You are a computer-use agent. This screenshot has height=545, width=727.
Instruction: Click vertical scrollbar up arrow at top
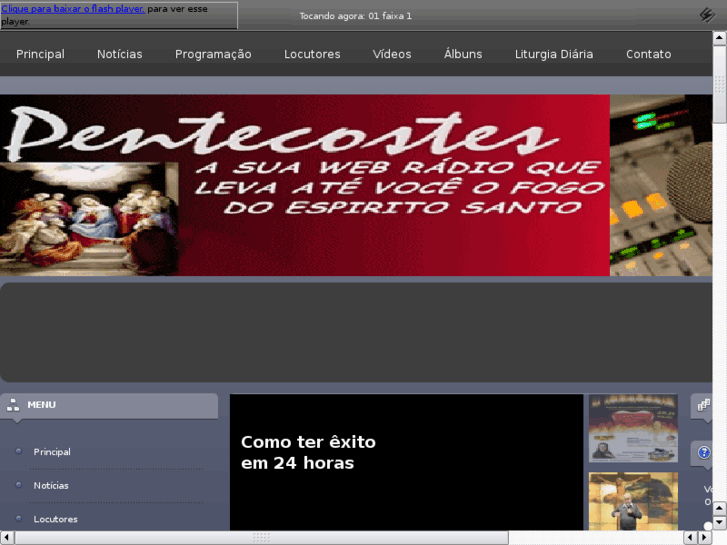(719, 38)
